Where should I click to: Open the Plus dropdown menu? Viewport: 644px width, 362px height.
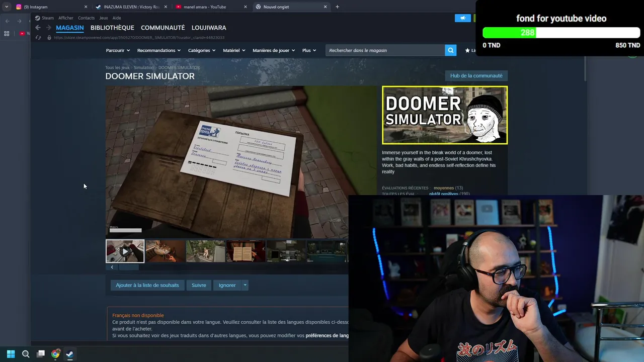click(309, 50)
